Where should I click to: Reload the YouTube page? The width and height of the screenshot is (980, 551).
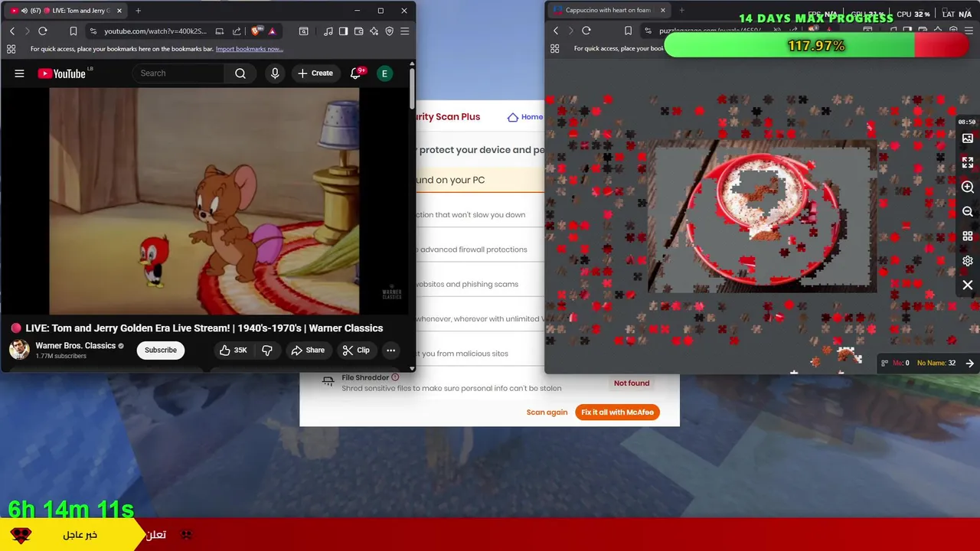pyautogui.click(x=43, y=31)
